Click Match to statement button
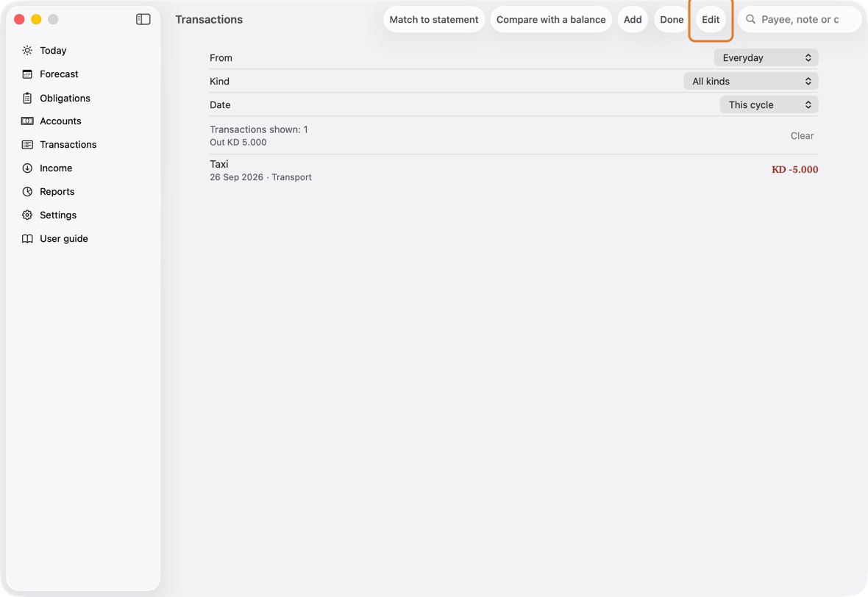 pyautogui.click(x=434, y=19)
